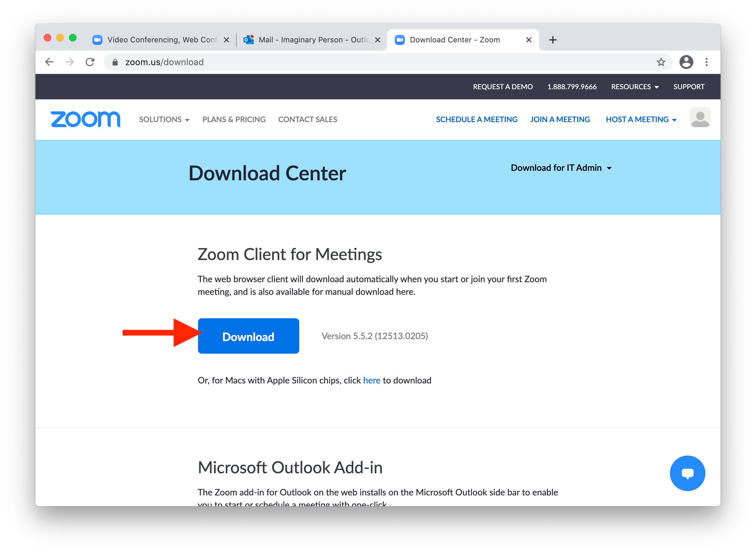
Task: Click the Download Center page title
Action: point(267,173)
